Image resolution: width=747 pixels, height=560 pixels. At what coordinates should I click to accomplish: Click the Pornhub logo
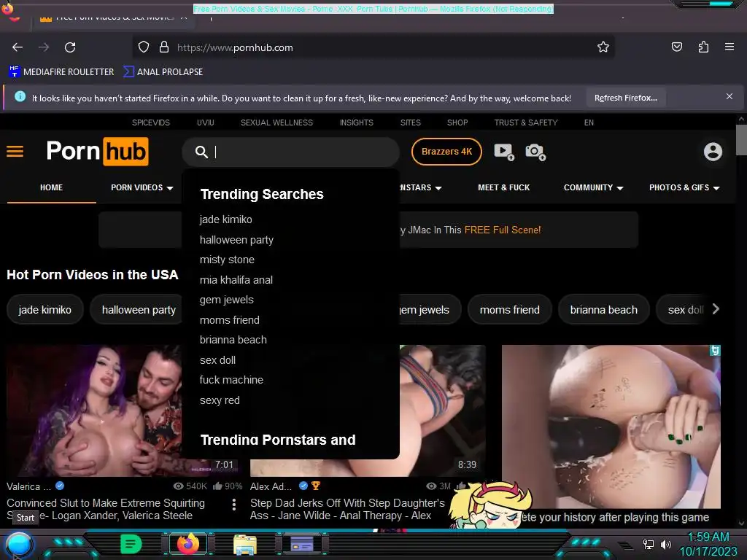point(97,152)
